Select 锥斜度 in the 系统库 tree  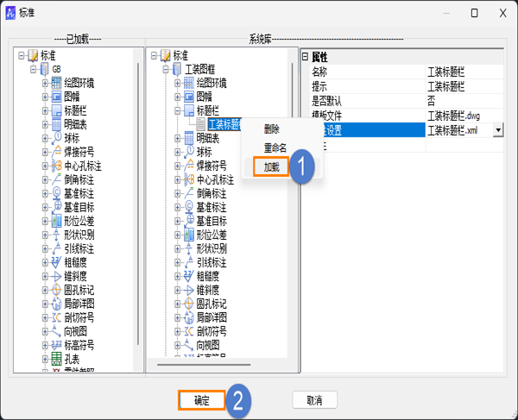tap(208, 290)
